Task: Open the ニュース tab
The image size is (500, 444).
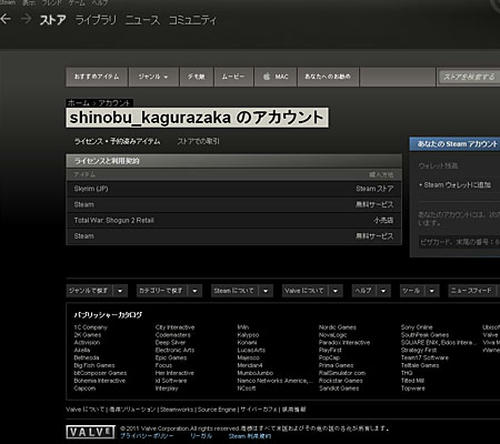Action: (x=143, y=20)
